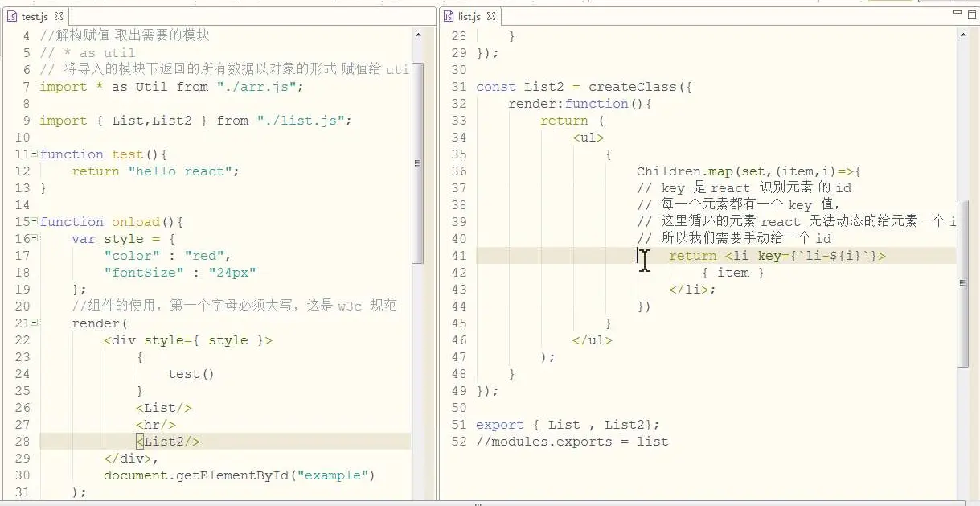The height and width of the screenshot is (506, 980).
Task: Click the "</ul>" line in list.js
Action: pyautogui.click(x=593, y=340)
